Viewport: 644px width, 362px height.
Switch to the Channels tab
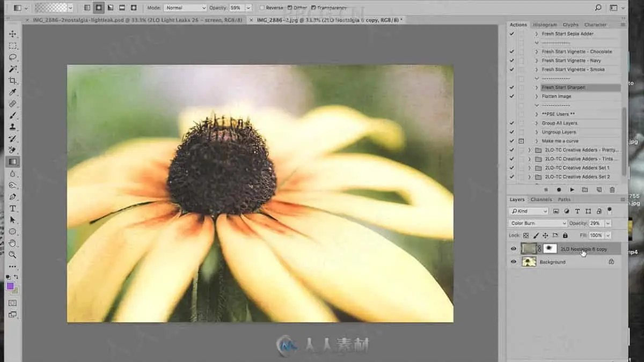(x=541, y=200)
